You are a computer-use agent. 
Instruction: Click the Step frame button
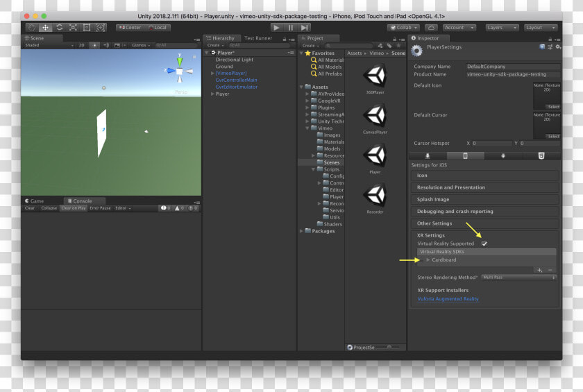tap(304, 28)
